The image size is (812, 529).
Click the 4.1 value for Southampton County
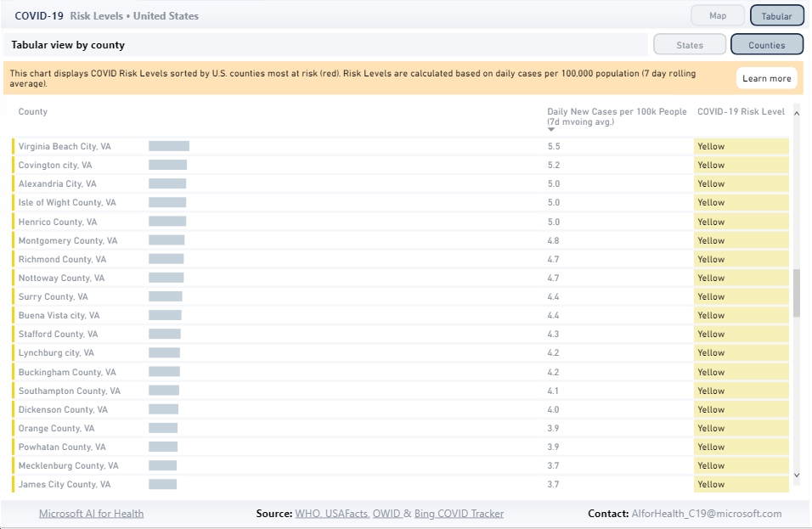(x=553, y=391)
